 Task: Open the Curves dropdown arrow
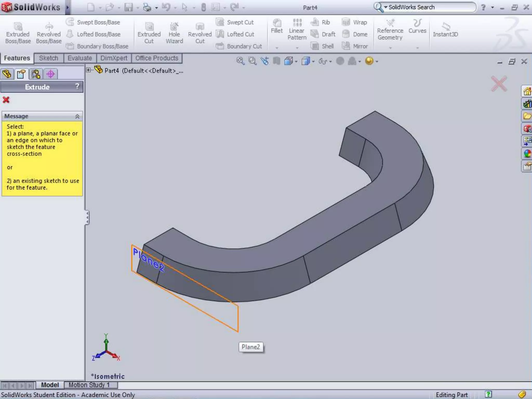[x=417, y=48]
